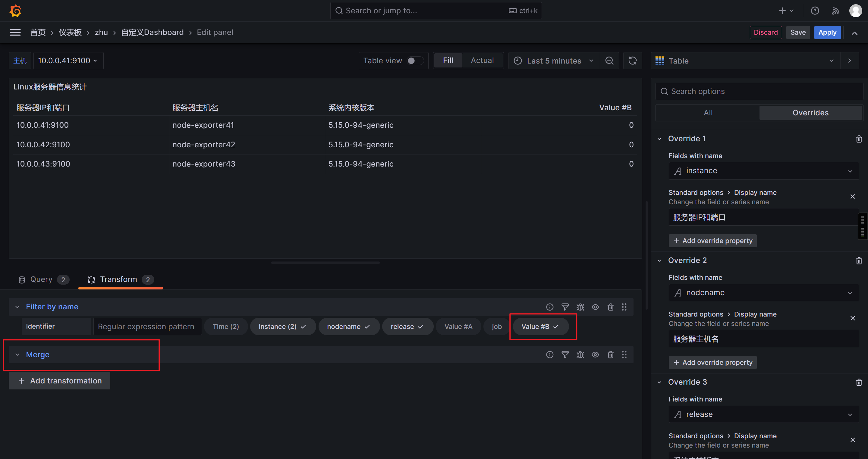The width and height of the screenshot is (868, 459).
Task: Delete Override 1 with trash icon
Action: (859, 139)
